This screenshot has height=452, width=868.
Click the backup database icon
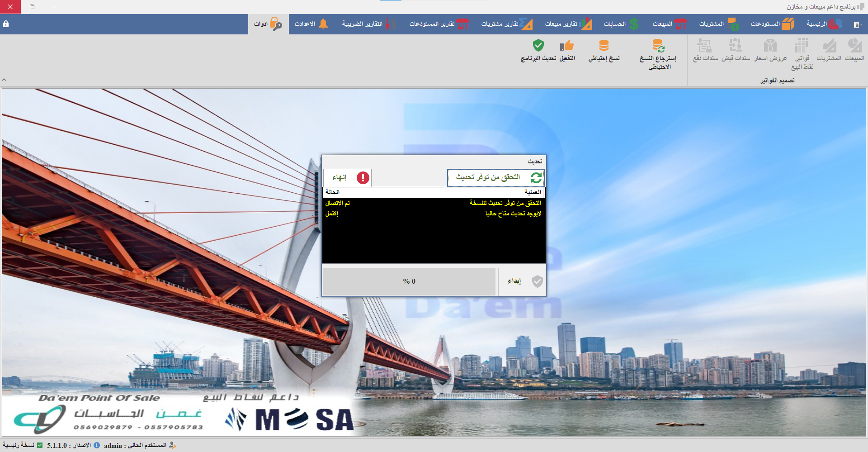pyautogui.click(x=604, y=46)
